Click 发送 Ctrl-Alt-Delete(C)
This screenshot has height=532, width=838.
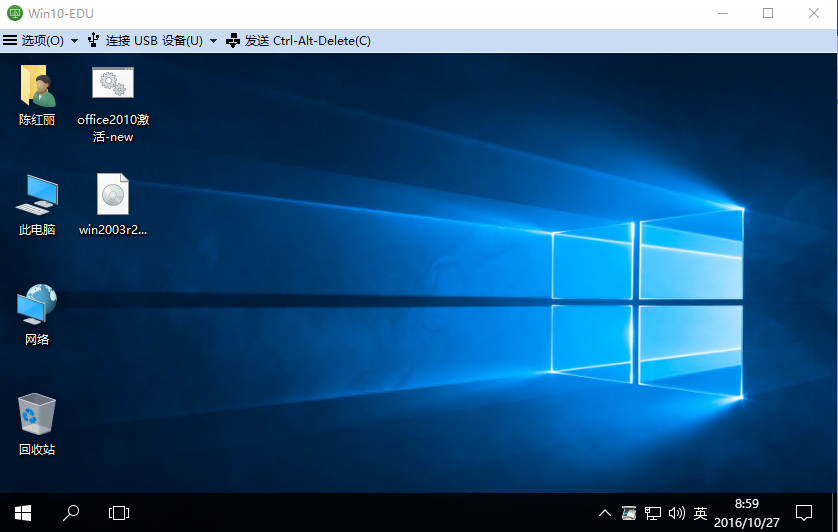point(298,41)
